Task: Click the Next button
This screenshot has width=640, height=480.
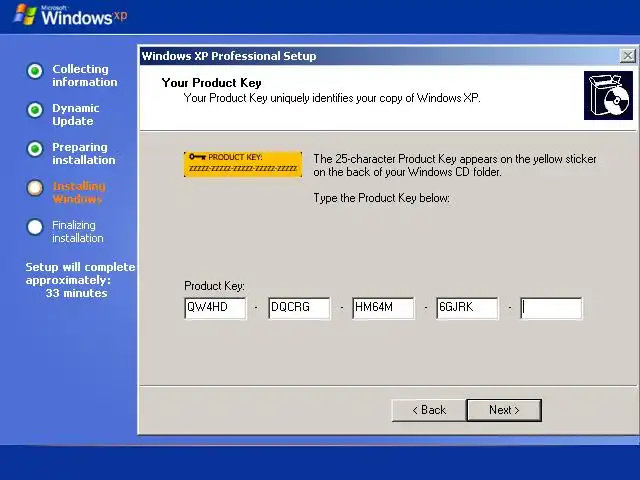Action: coord(504,410)
